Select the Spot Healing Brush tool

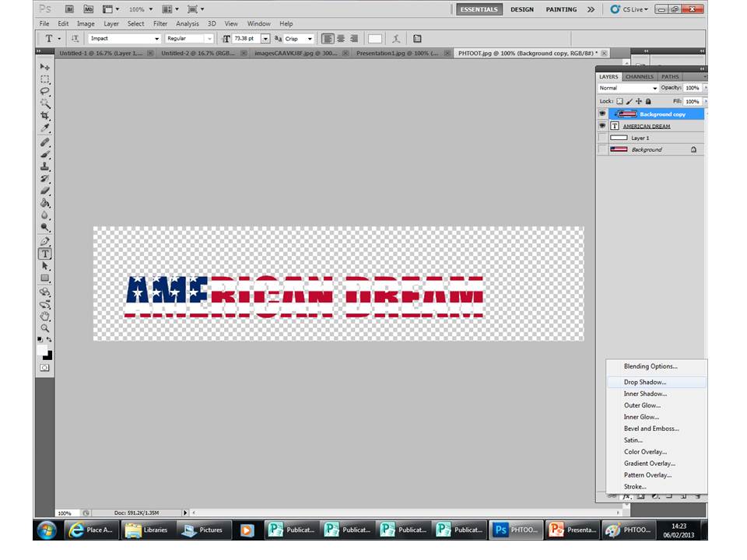pos(45,142)
